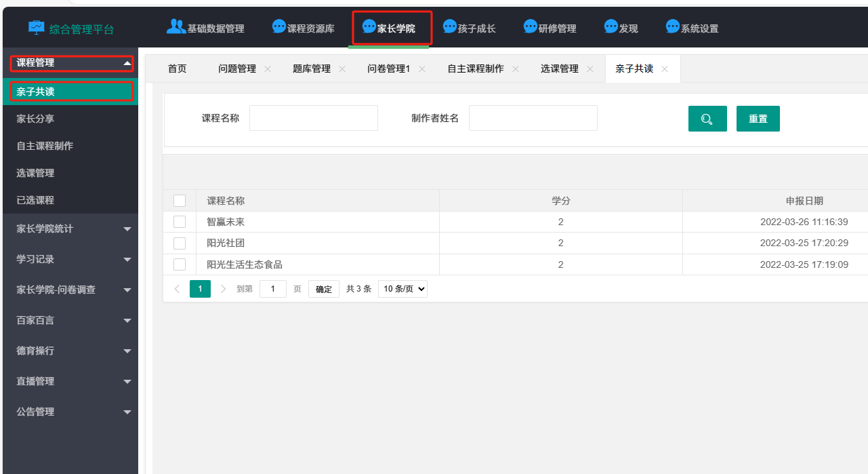Close the 亲子共读 tab
Image resolution: width=868 pixels, height=474 pixels.
(665, 69)
